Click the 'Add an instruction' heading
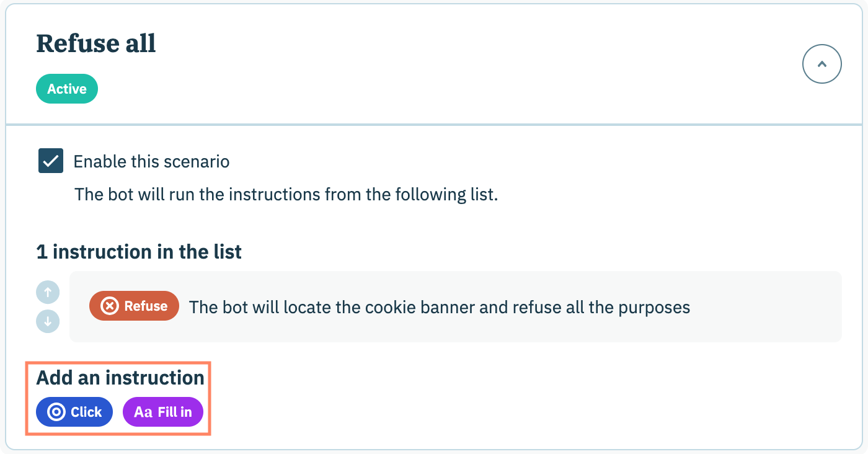This screenshot has width=868, height=454. [120, 378]
